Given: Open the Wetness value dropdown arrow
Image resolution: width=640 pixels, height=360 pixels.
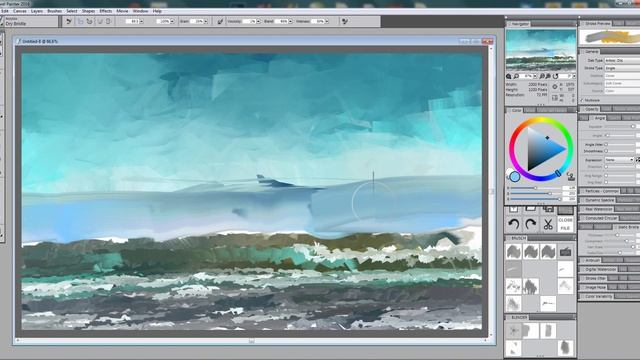Looking at the screenshot, I should (x=327, y=21).
